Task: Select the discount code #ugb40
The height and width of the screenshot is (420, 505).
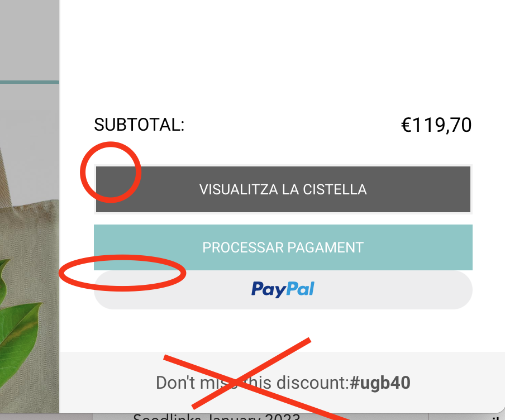Action: [380, 383]
